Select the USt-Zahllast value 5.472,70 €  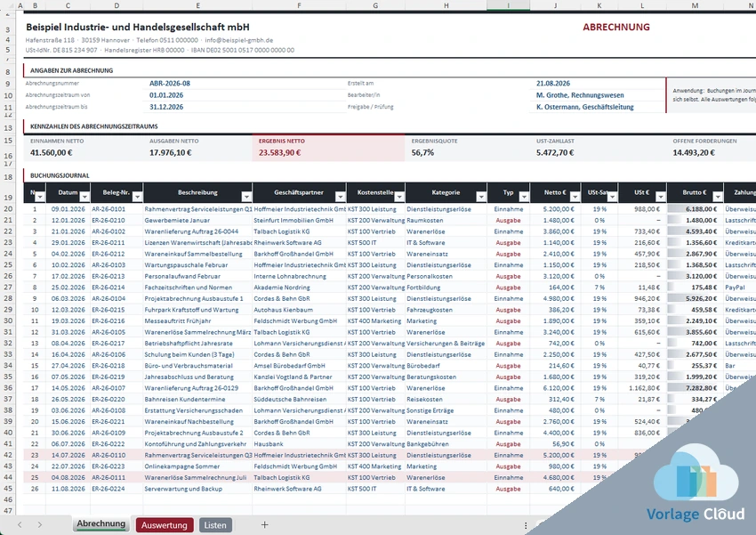[x=555, y=152]
